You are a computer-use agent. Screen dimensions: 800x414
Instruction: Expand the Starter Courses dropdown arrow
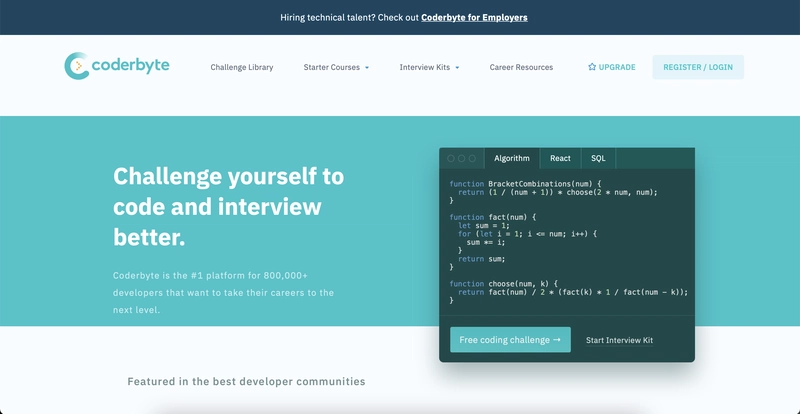pyautogui.click(x=367, y=67)
